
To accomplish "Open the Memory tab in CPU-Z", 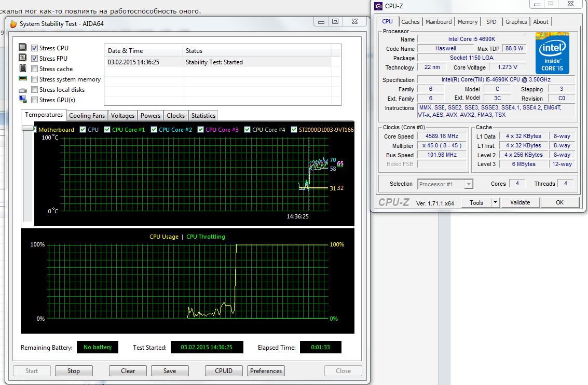I will coord(468,22).
